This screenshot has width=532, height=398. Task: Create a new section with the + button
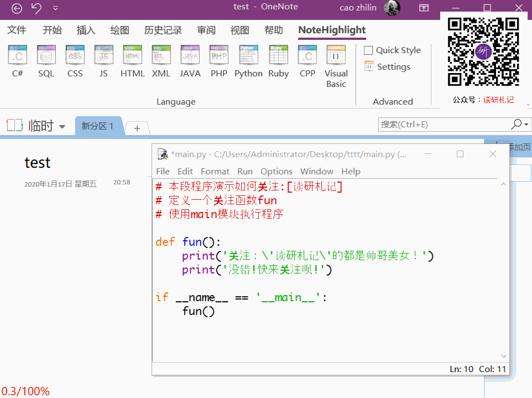point(137,127)
